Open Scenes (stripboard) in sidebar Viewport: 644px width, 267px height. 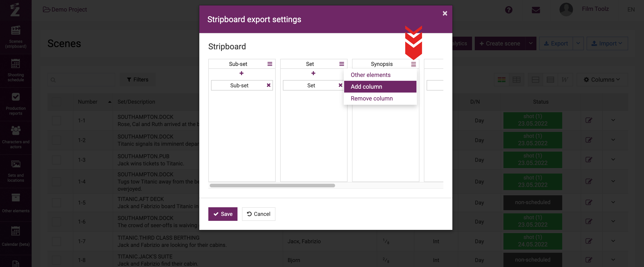pyautogui.click(x=16, y=37)
